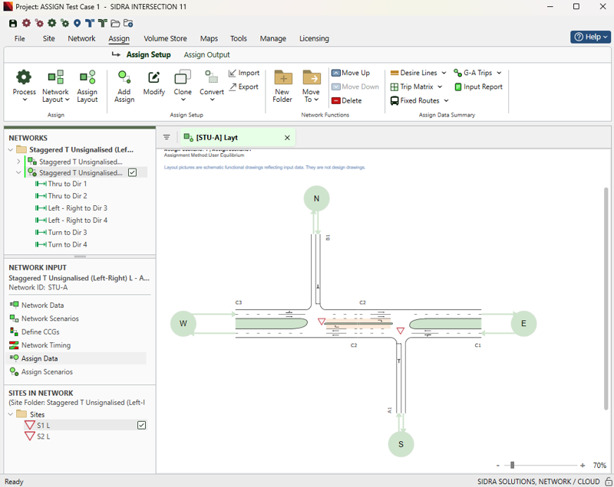
Task: Open the Tools ribbon tab
Action: click(x=238, y=38)
